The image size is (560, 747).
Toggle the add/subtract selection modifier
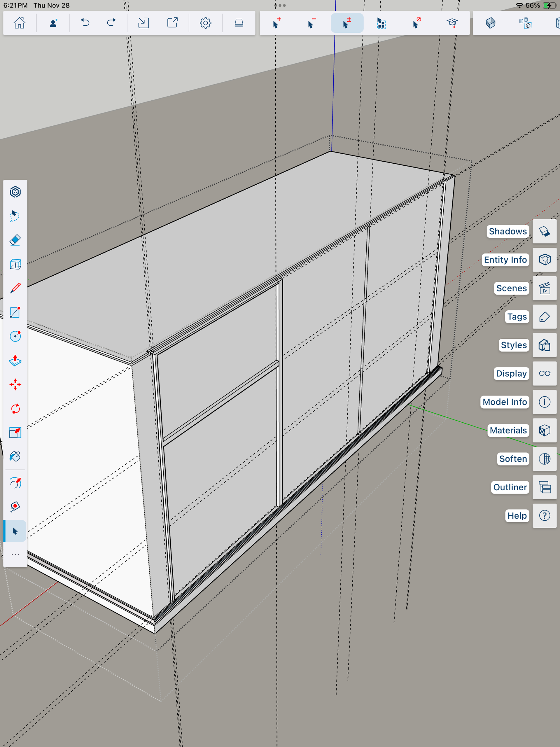(347, 23)
